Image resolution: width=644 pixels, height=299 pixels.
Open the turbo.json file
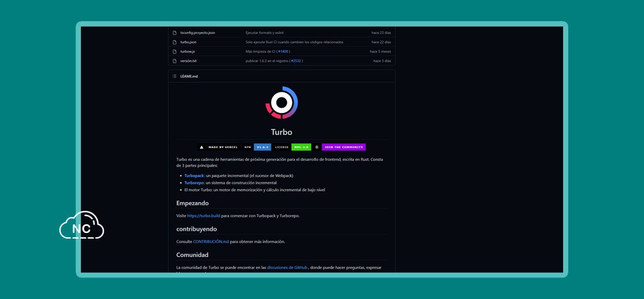coord(188,42)
